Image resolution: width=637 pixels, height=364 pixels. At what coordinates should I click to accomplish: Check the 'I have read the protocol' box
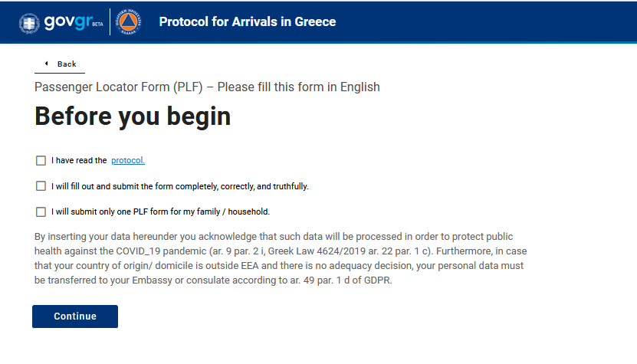[x=41, y=161]
